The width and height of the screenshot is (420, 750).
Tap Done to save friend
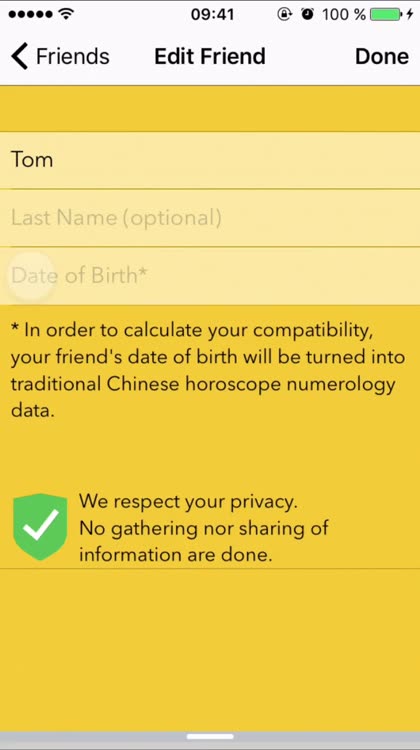(381, 56)
